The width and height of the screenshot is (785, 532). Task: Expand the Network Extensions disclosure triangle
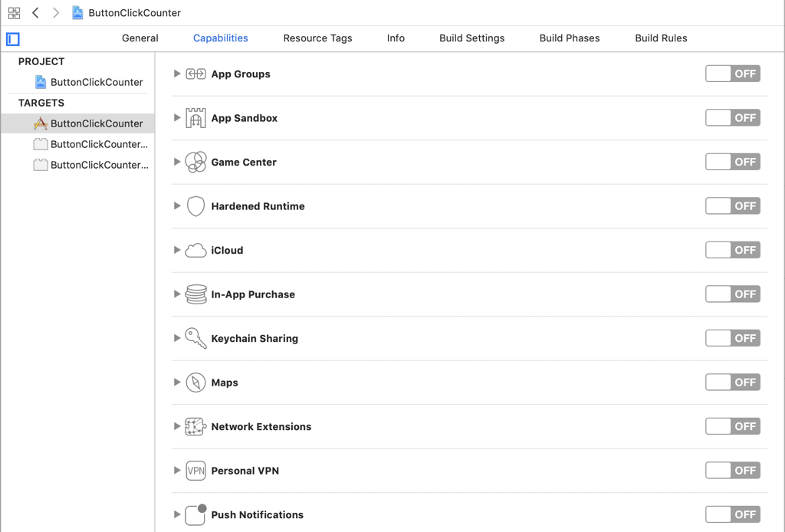177,426
